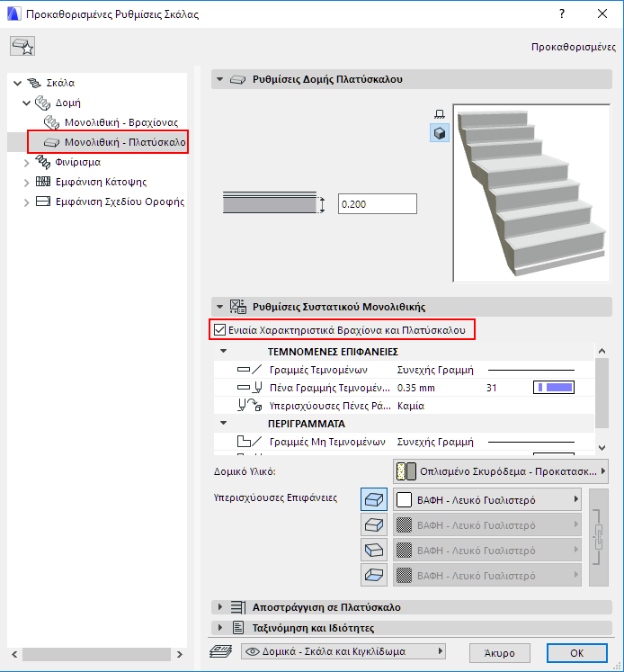Screen dimensions: 624x672
Task: Select Υπερισχύουσες Πένες row value Καμία
Action: click(x=411, y=406)
